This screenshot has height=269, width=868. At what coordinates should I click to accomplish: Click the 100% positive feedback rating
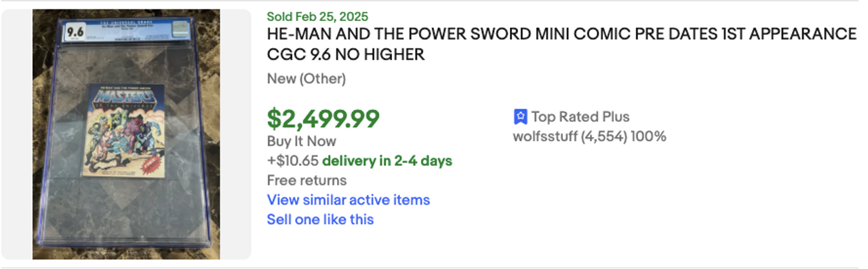tap(648, 137)
